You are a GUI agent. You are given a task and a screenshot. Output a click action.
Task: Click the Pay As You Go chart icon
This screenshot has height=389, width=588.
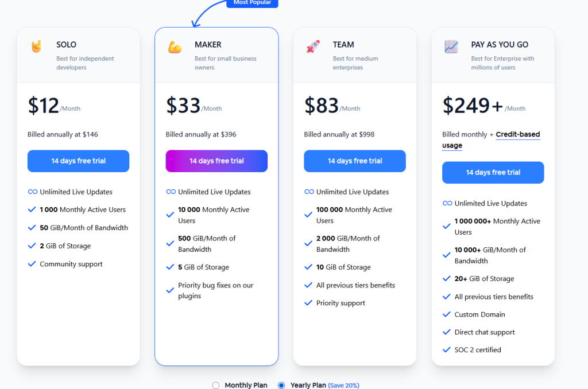pos(451,47)
